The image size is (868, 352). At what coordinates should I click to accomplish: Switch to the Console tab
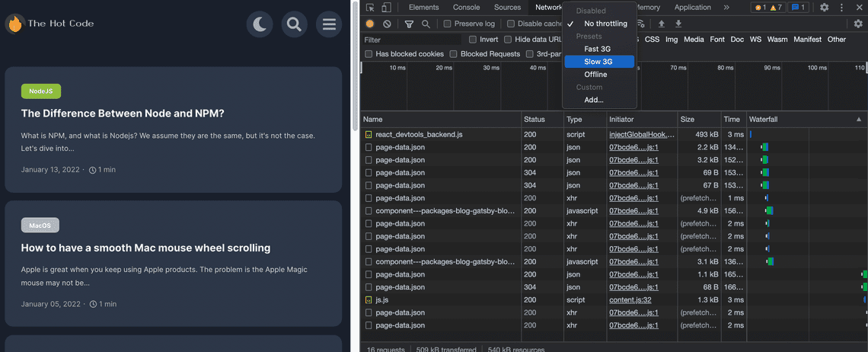click(467, 7)
